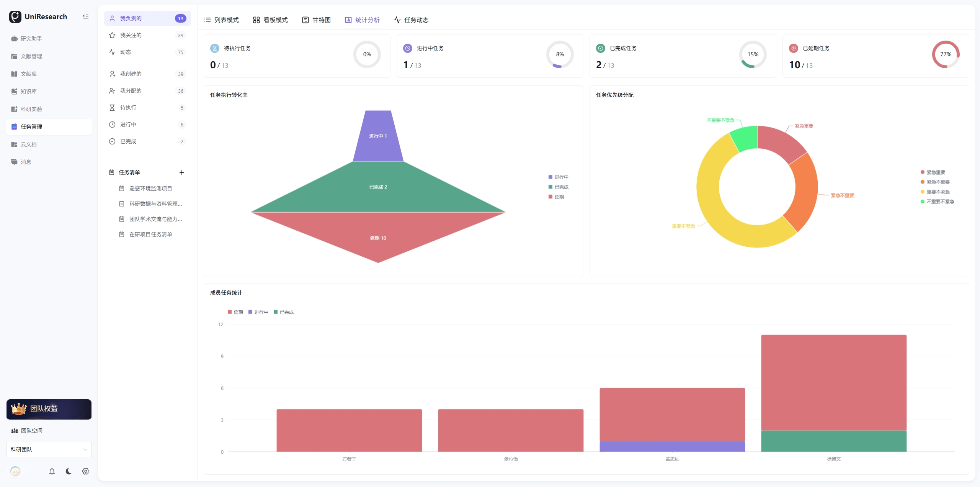
Task: Click the 进行中 1 funnel segment
Action: [x=378, y=136]
